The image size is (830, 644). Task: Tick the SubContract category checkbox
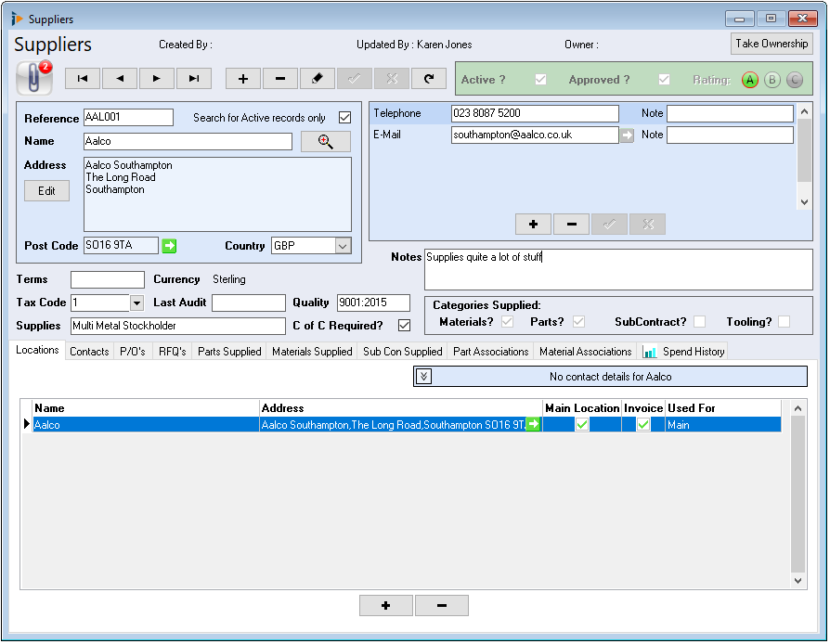pos(699,322)
